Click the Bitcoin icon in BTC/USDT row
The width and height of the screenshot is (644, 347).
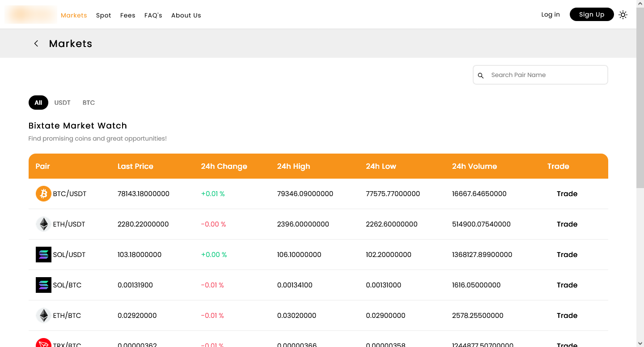[x=43, y=193]
